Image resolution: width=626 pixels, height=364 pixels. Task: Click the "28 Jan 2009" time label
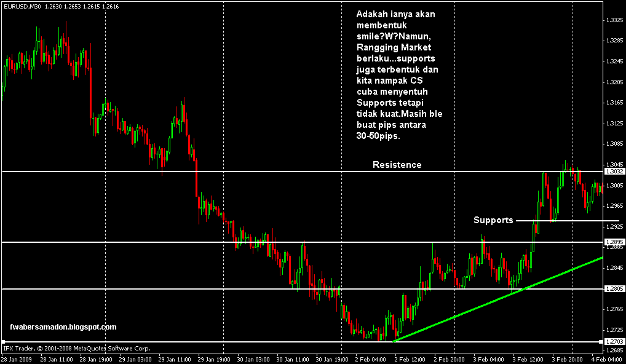(15, 359)
